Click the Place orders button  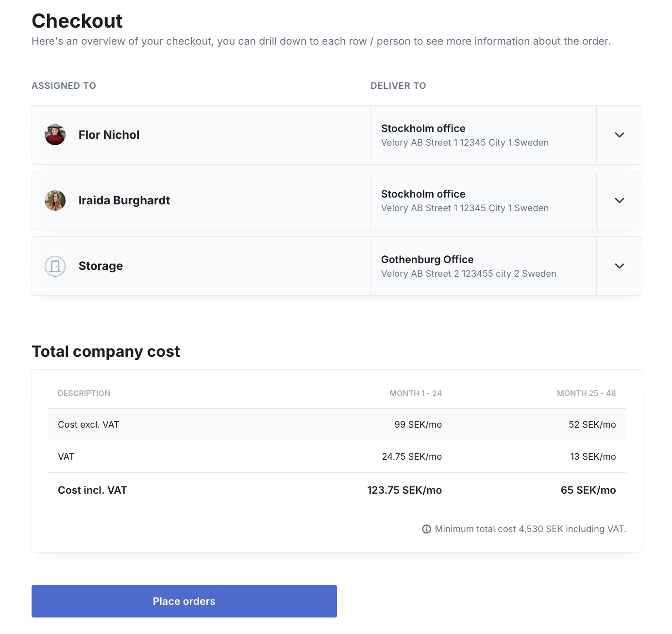[184, 601]
